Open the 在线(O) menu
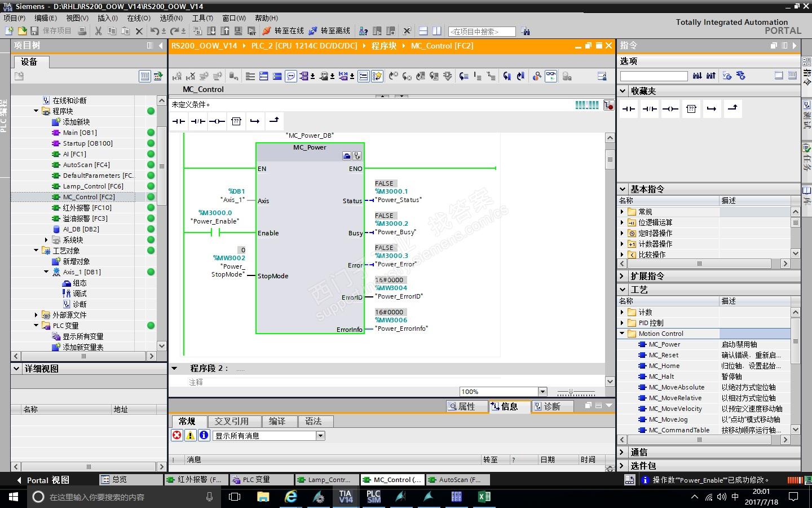This screenshot has width=812, height=508. click(138, 18)
